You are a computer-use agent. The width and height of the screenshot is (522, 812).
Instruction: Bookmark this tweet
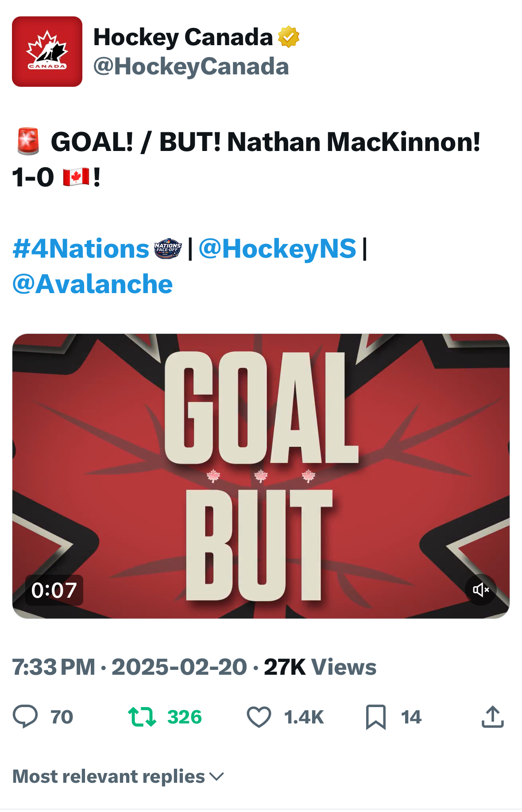375,716
